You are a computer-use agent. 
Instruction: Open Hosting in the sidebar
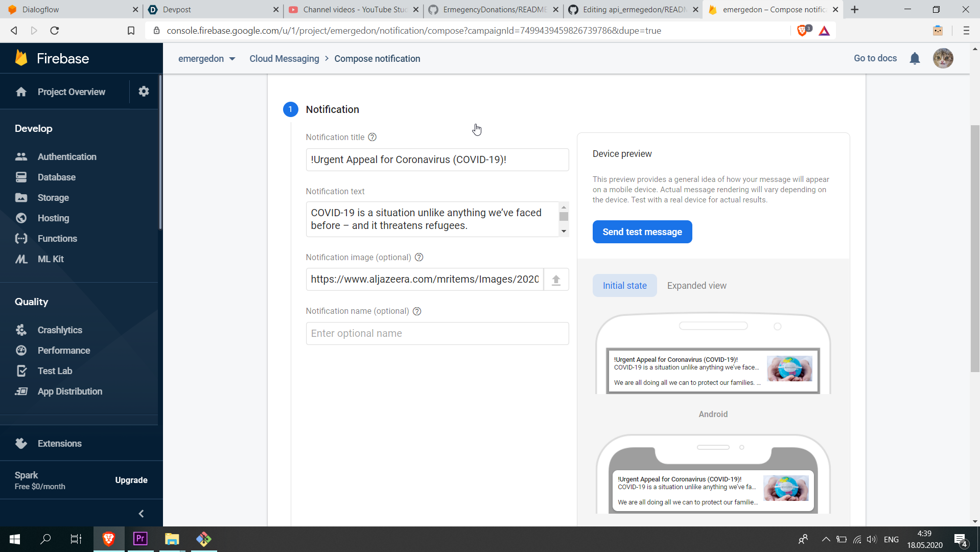(53, 218)
